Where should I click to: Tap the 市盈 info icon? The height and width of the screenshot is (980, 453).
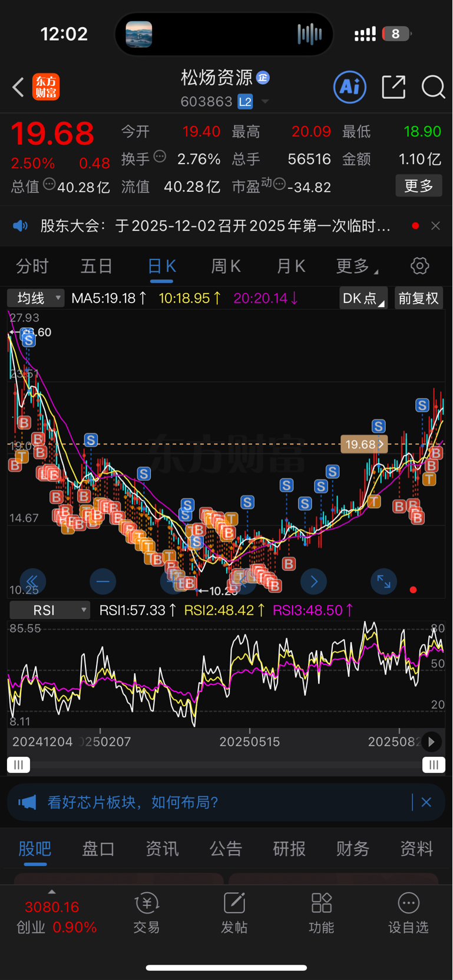click(x=279, y=184)
